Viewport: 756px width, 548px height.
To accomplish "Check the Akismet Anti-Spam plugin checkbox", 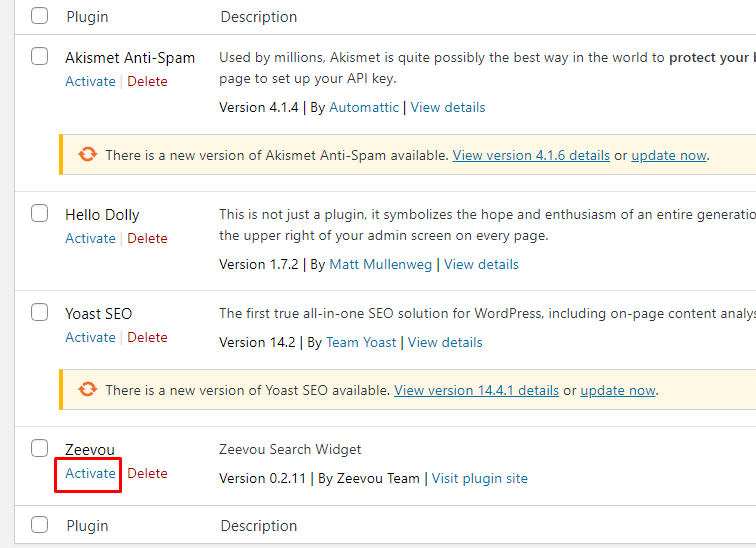I will click(40, 56).
